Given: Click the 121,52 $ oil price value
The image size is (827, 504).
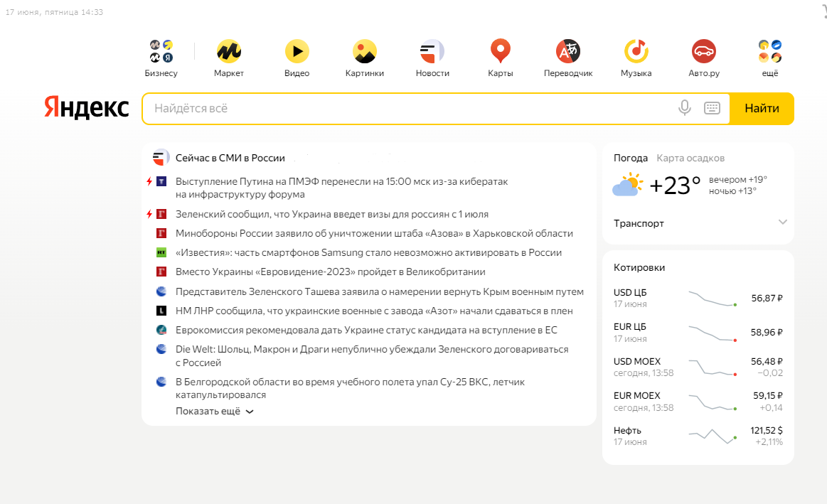Looking at the screenshot, I should (x=767, y=430).
